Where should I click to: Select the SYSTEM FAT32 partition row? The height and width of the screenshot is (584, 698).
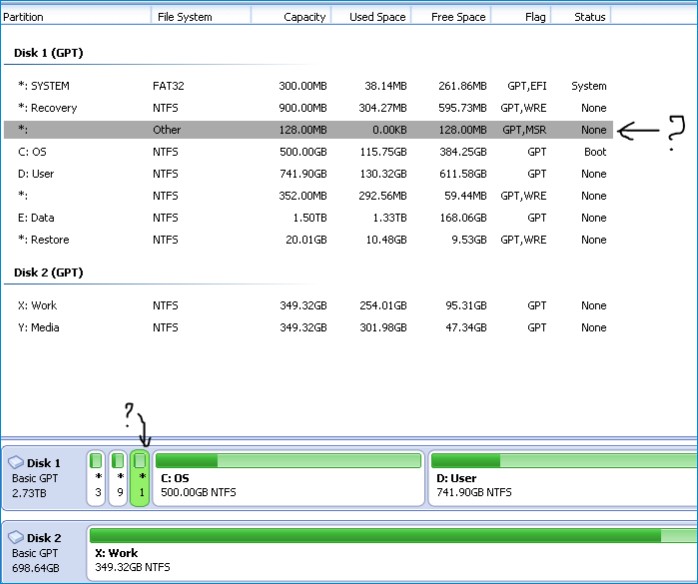click(300, 86)
